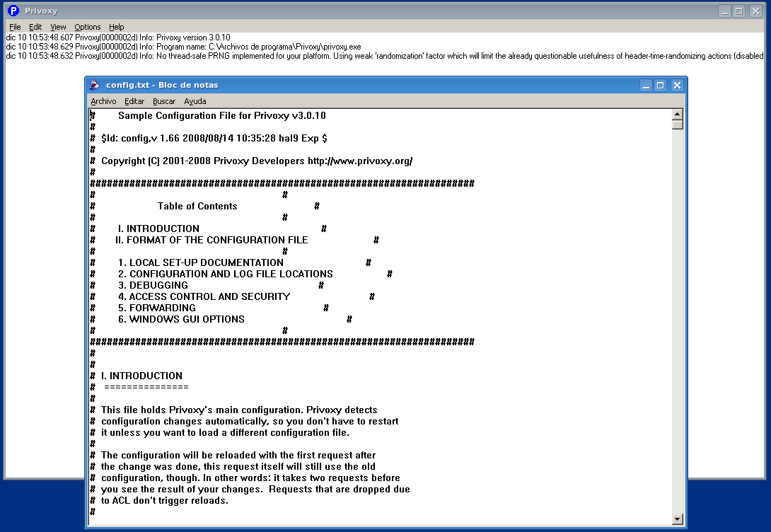Click the notepad vertical scrollbar thumb
Image resolution: width=771 pixels, height=532 pixels.
point(677,125)
